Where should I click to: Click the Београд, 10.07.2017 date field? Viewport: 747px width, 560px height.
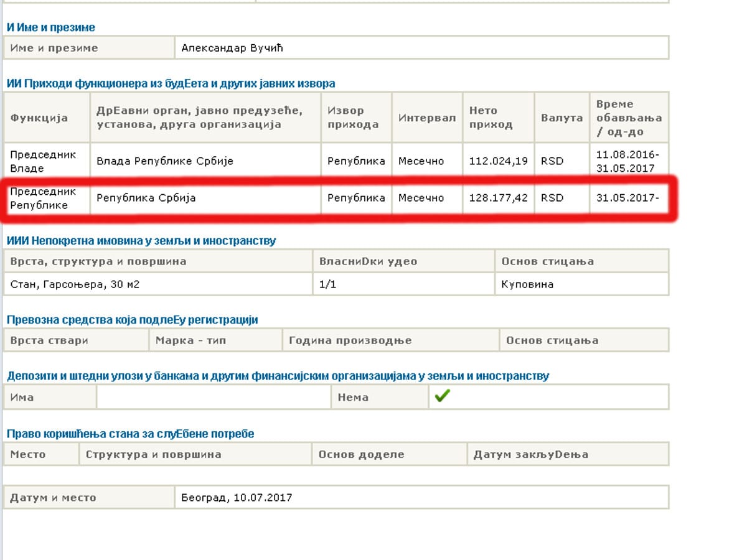click(237, 498)
